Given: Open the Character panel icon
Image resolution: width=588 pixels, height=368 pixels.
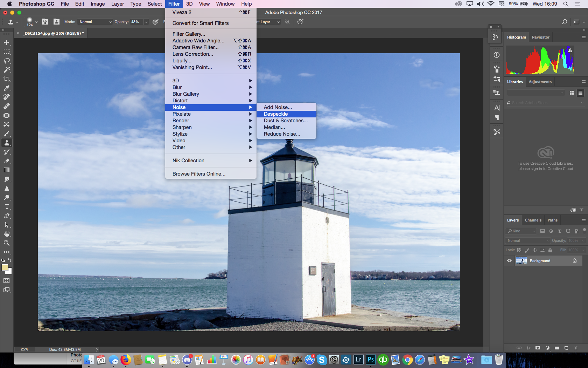Looking at the screenshot, I should (x=496, y=108).
